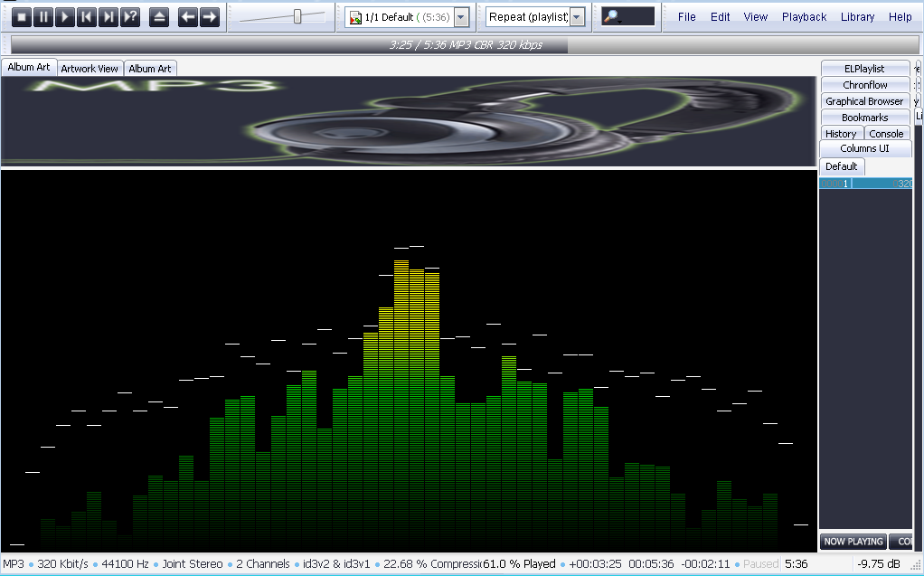
Task: Click the seek bar showing 3:25 / 5:36
Action: tap(466, 44)
